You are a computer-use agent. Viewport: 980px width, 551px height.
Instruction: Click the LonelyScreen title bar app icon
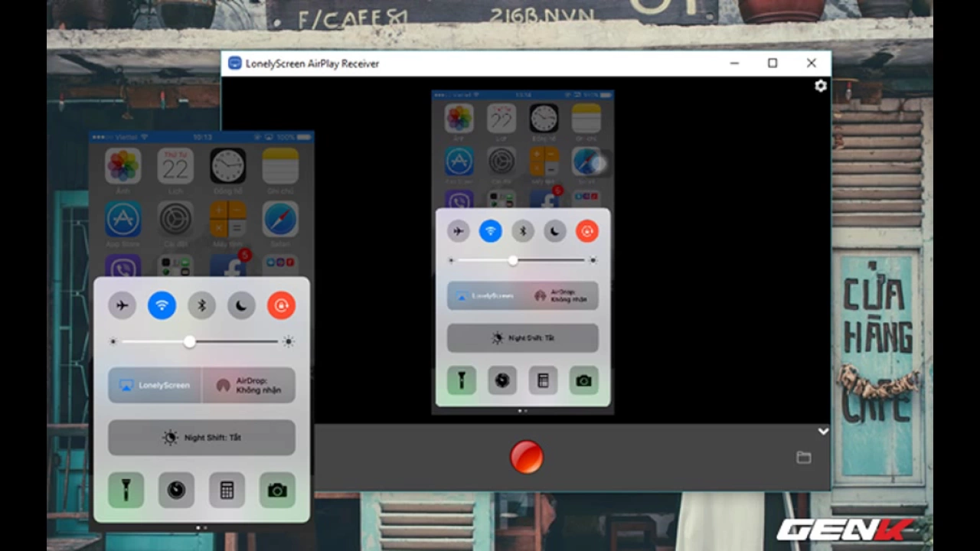tap(234, 64)
